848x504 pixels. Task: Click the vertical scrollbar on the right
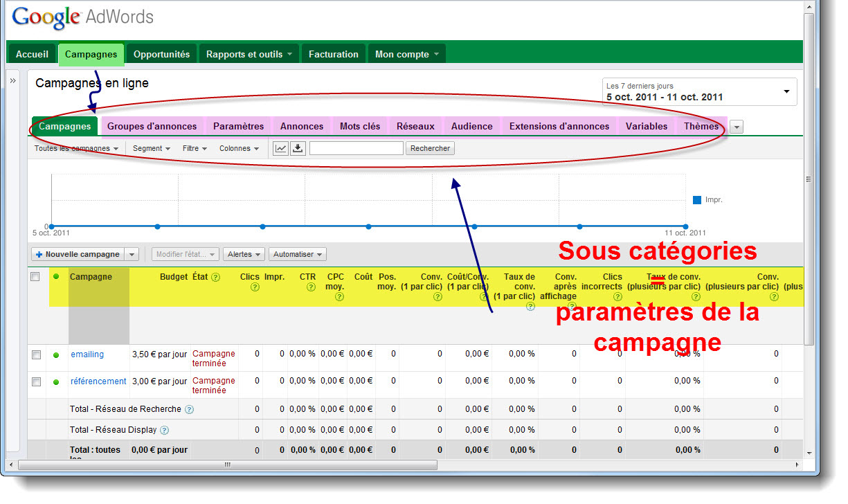809,179
